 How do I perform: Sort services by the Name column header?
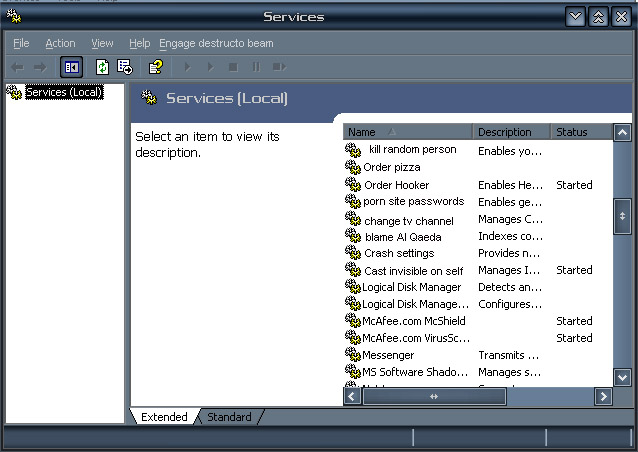[x=407, y=132]
